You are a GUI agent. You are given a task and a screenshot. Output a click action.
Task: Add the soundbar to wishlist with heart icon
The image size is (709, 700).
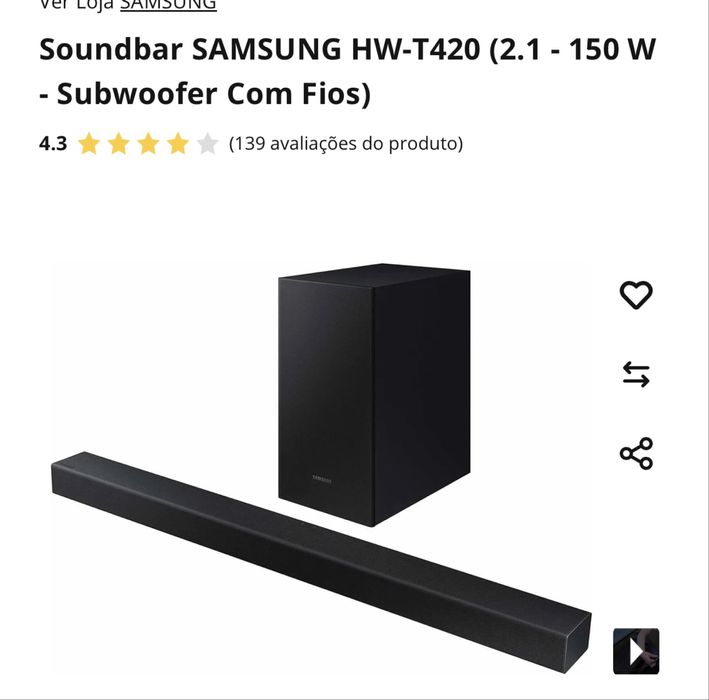pyautogui.click(x=636, y=295)
